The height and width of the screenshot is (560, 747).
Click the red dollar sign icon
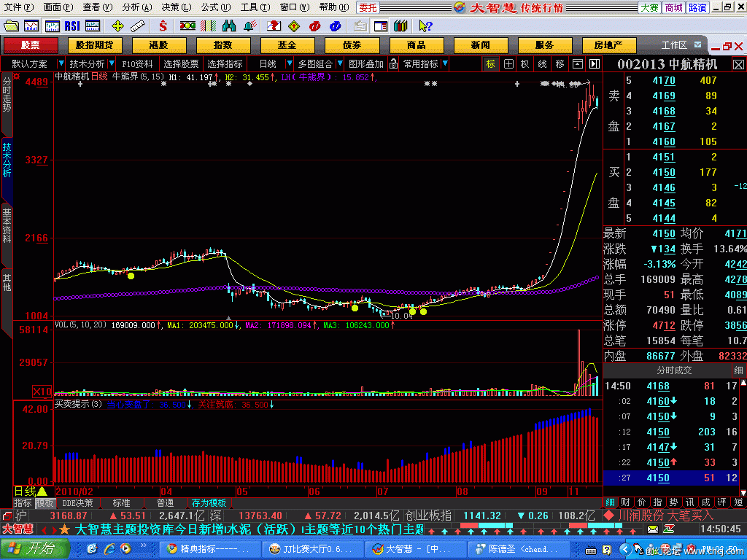coord(163,26)
